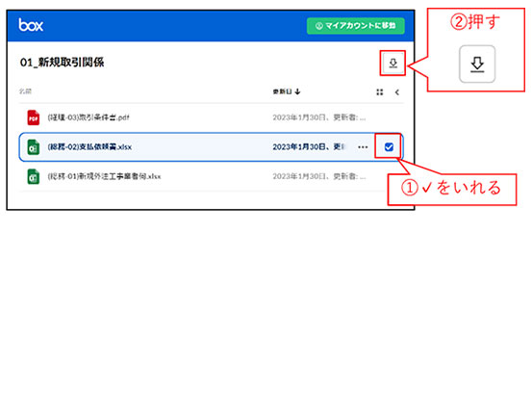Click the update date of the pdf row
532x415 pixels.
(x=319, y=117)
